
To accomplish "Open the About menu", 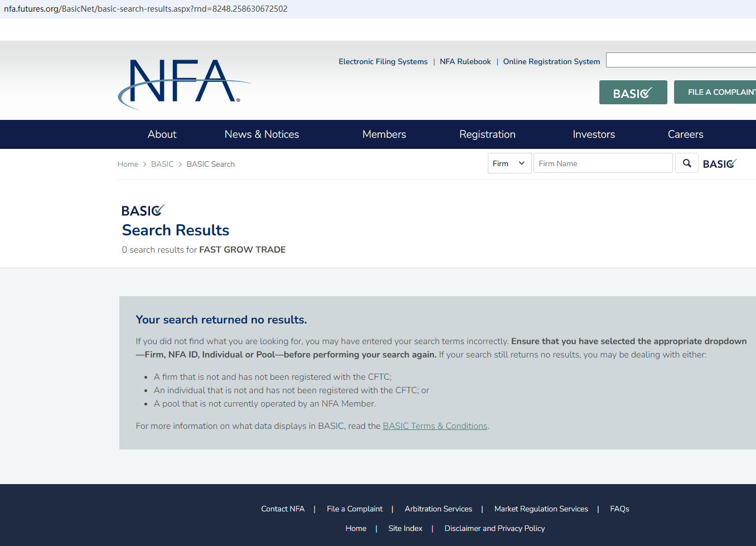I will (162, 134).
